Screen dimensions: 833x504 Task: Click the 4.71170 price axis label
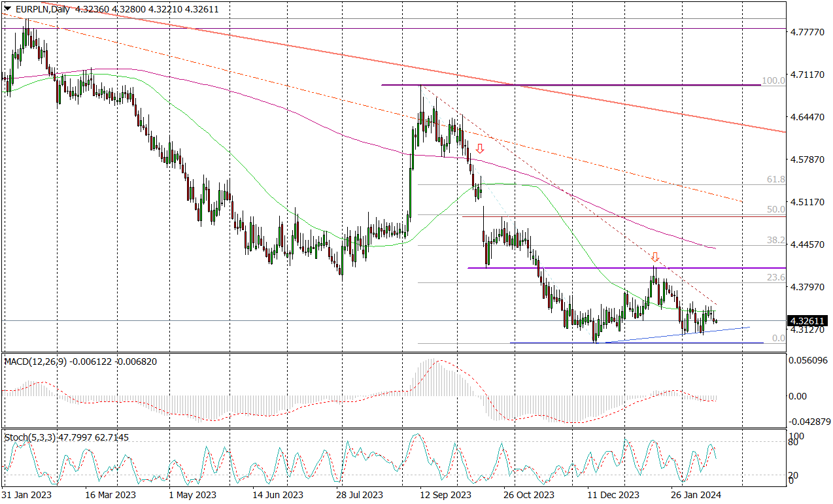point(806,75)
